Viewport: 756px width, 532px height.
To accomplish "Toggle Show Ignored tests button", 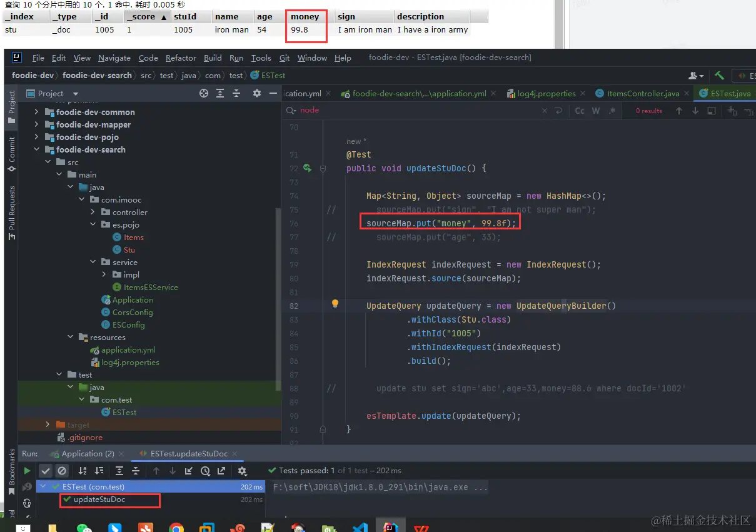I will pos(62,471).
